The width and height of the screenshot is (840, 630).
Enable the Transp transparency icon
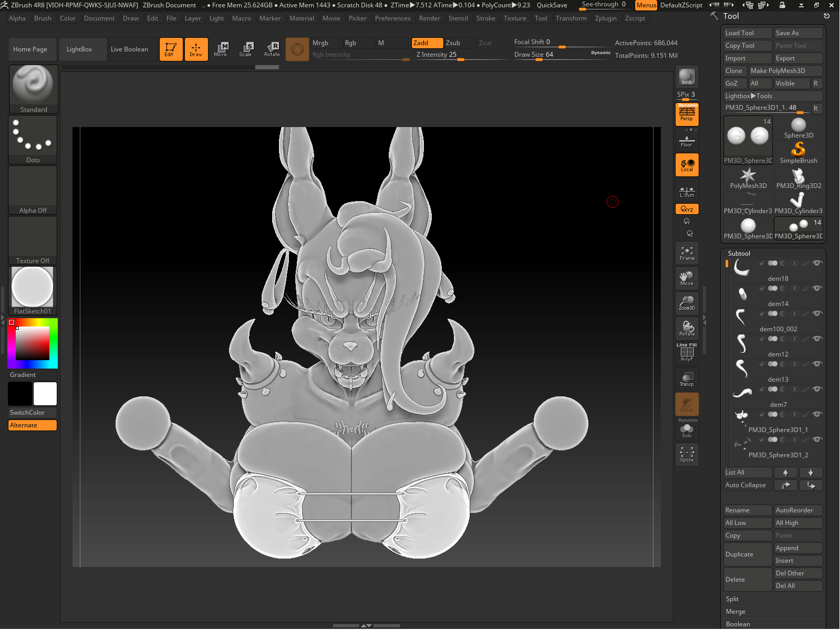click(687, 379)
